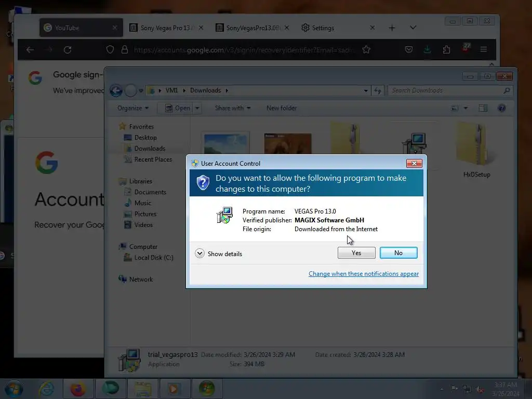The width and height of the screenshot is (532, 399).
Task: Open the Firefox hamburger application menu
Action: 484,49
